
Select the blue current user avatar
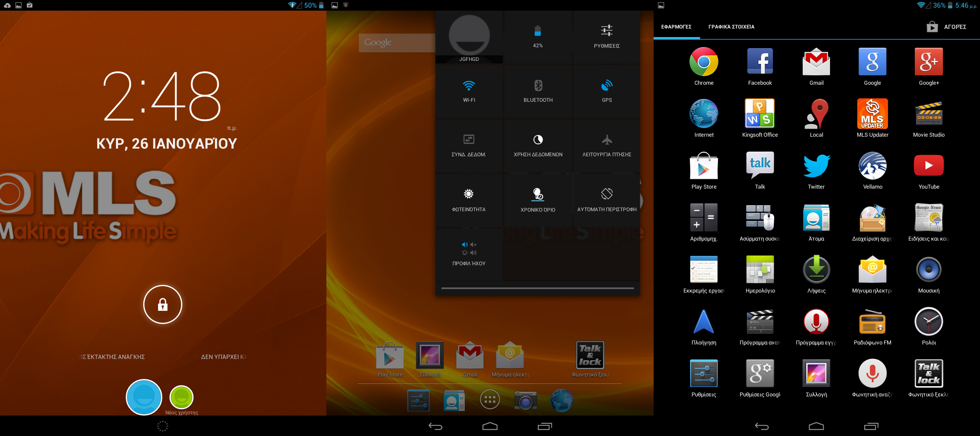tap(144, 397)
